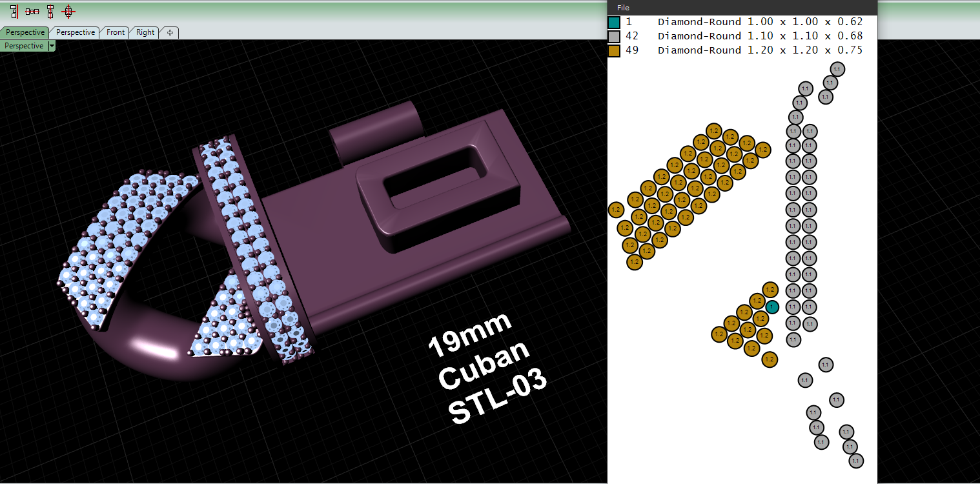Switch to the Front viewport tab

coord(116,32)
